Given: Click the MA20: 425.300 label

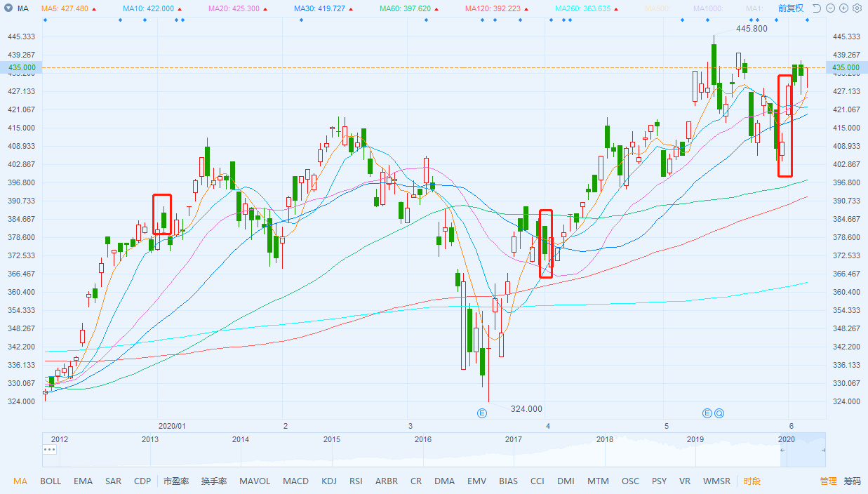Looking at the screenshot, I should (x=234, y=8).
